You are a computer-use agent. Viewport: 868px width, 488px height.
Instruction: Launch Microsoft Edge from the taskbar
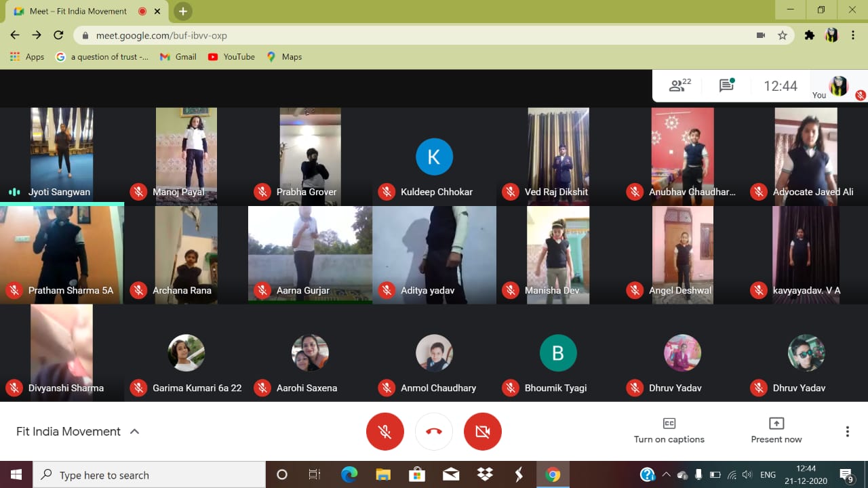click(349, 474)
